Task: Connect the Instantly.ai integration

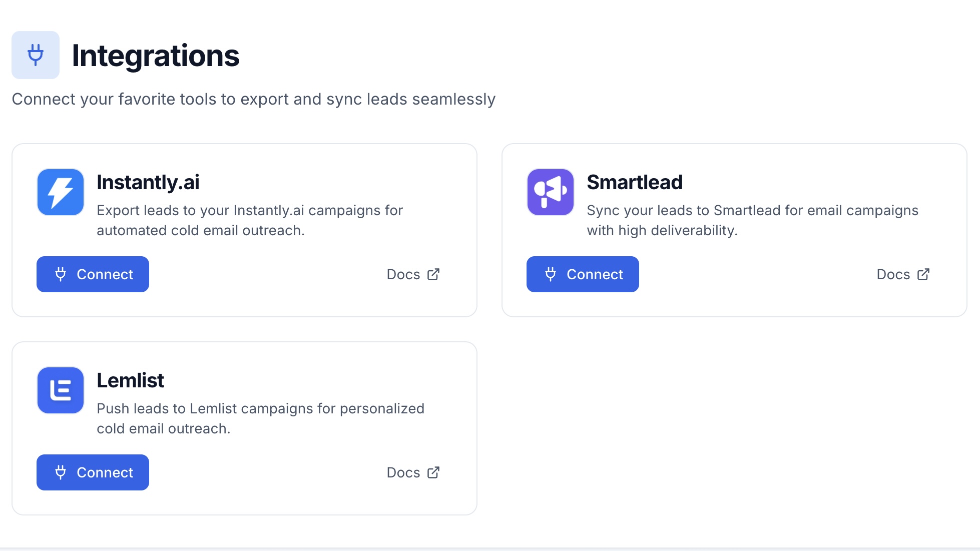Action: click(x=93, y=274)
